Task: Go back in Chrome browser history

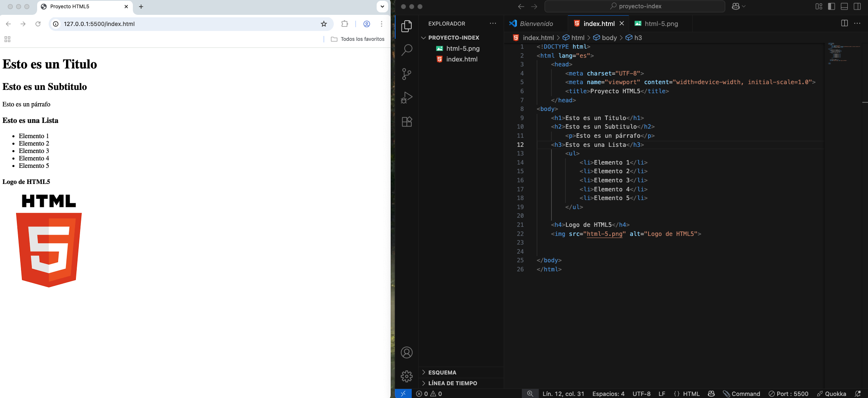Action: [x=8, y=24]
